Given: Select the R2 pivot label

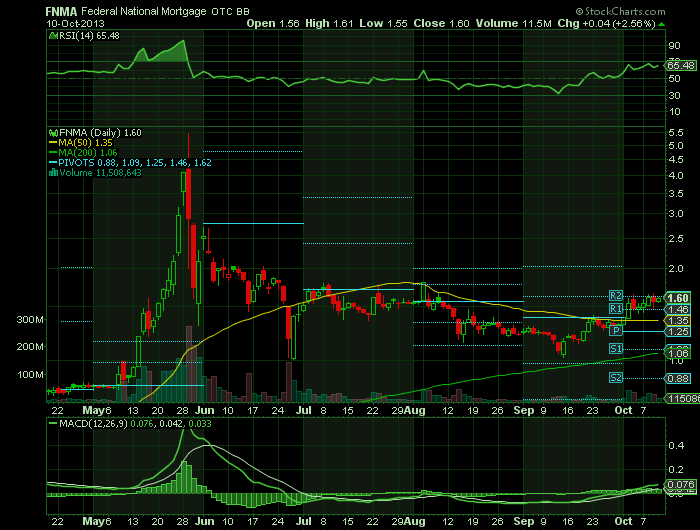Looking at the screenshot, I should click(x=616, y=296).
